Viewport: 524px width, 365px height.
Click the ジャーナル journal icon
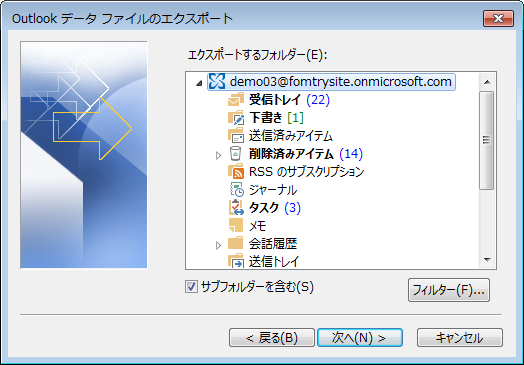click(237, 190)
